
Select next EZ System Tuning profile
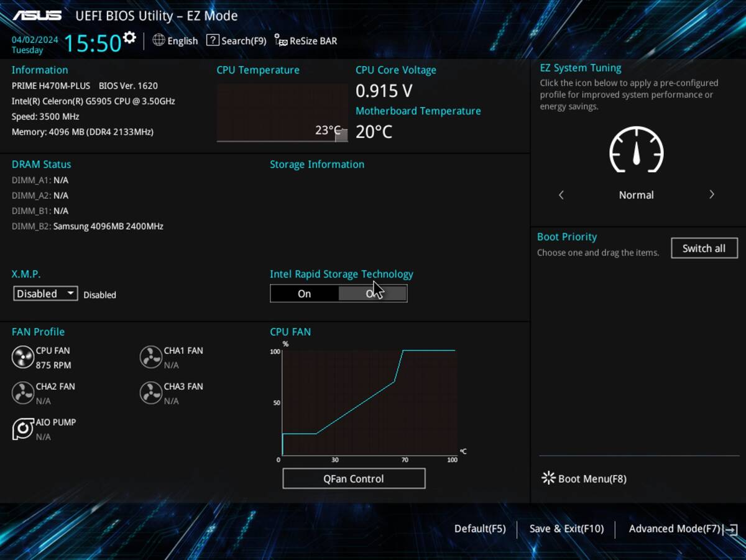pos(712,195)
